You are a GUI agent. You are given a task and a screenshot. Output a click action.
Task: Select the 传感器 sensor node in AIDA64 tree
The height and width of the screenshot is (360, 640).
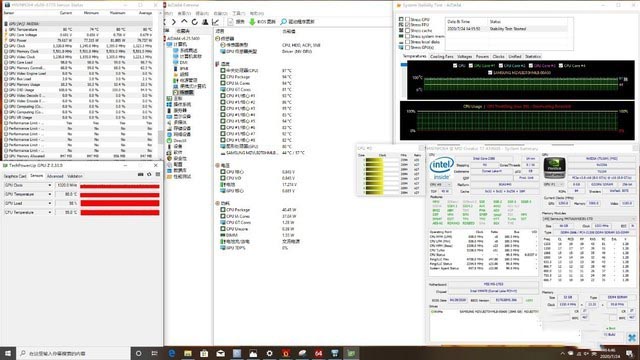[184, 93]
